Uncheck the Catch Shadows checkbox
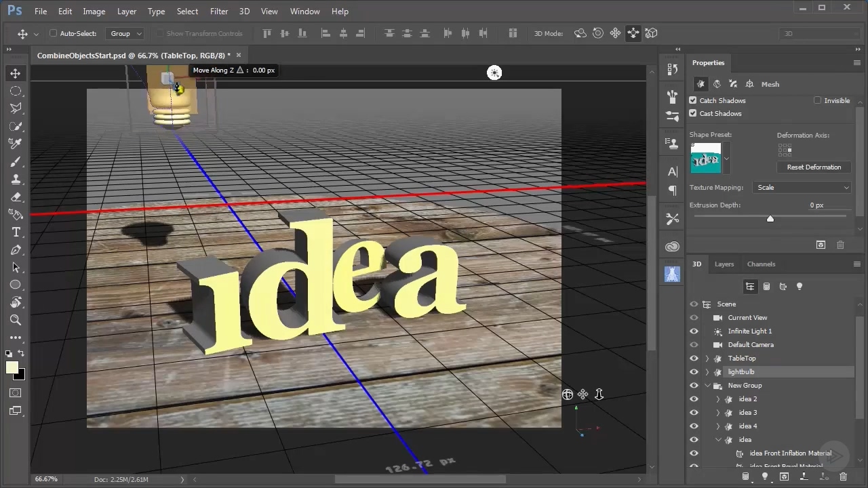The image size is (868, 488). pos(693,100)
